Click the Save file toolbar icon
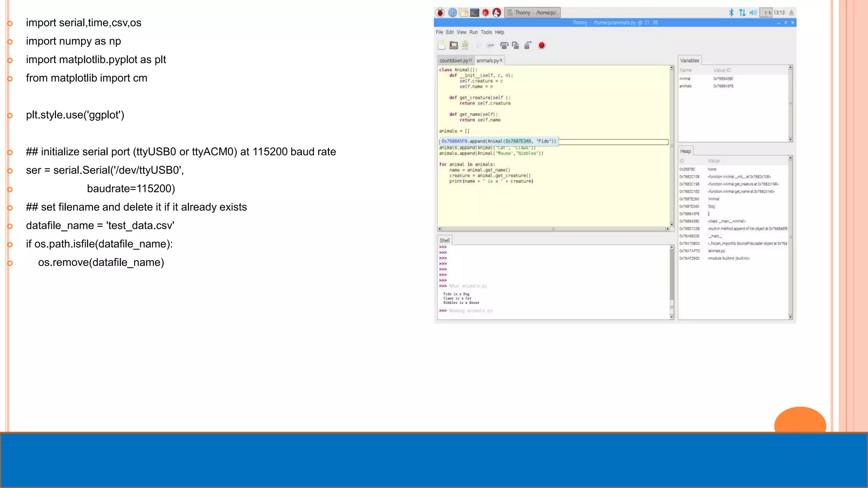The height and width of the screenshot is (488, 868). pos(465,45)
